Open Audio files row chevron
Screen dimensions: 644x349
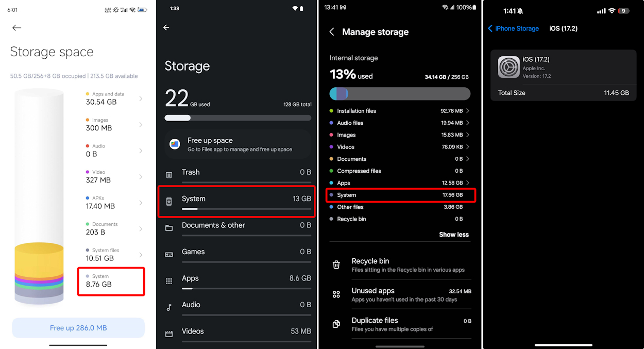[x=467, y=123]
